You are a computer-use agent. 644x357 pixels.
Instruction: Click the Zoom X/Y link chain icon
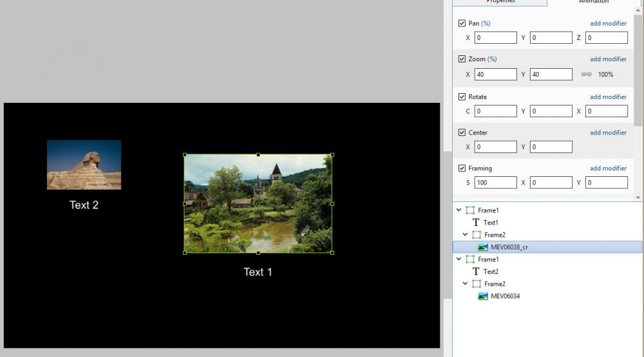[586, 75]
